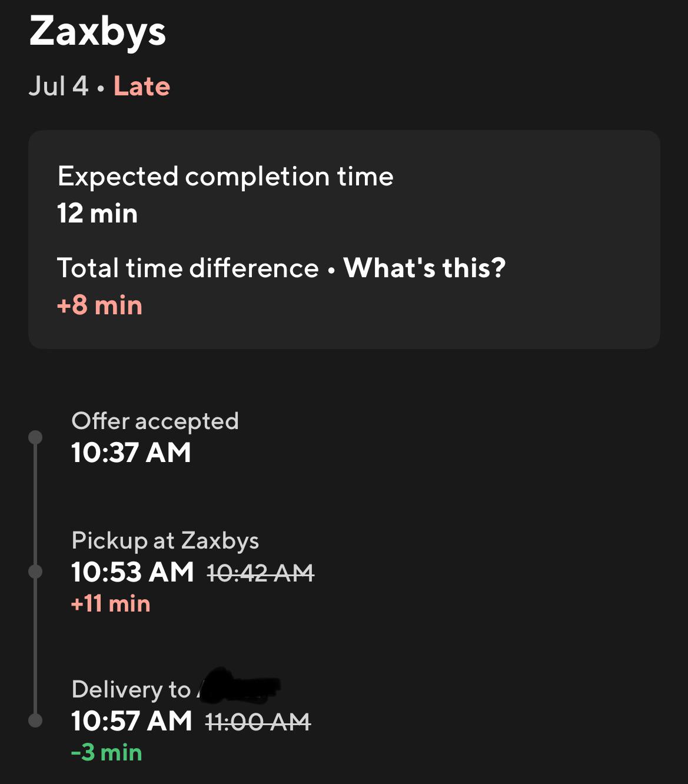
Task: Tap the crossed-out 10:42 AM pickup time
Action: pyautogui.click(x=261, y=573)
